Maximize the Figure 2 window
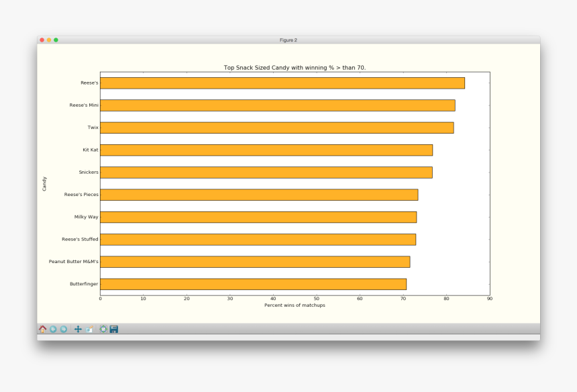The width and height of the screenshot is (577, 392). (x=56, y=40)
